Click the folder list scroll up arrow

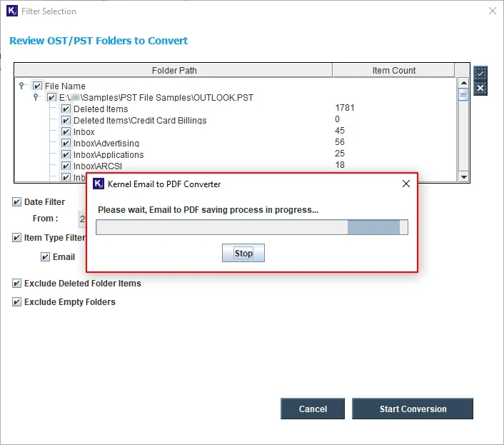(x=463, y=83)
